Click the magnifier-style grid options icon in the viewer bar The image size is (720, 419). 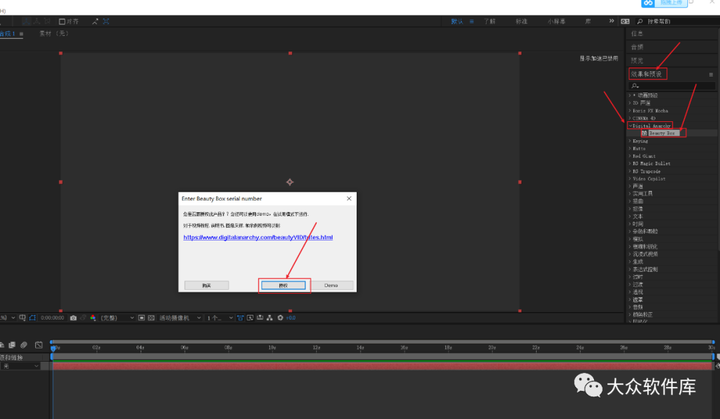tap(22, 318)
